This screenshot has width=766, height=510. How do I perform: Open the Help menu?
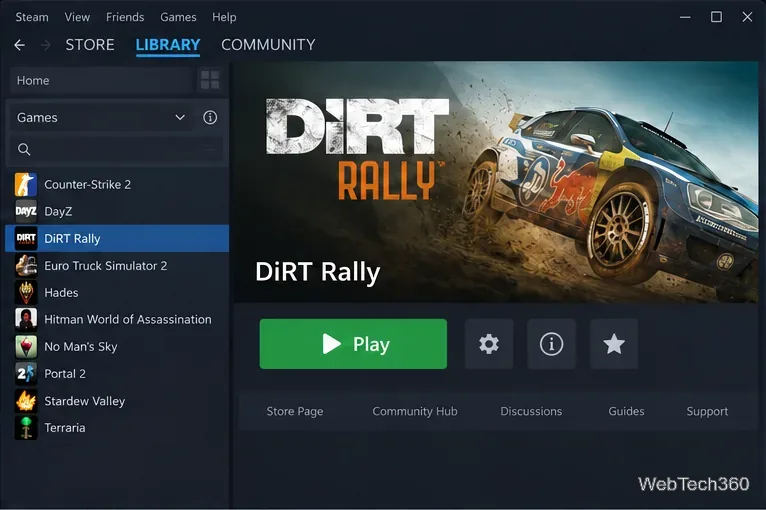pos(224,17)
